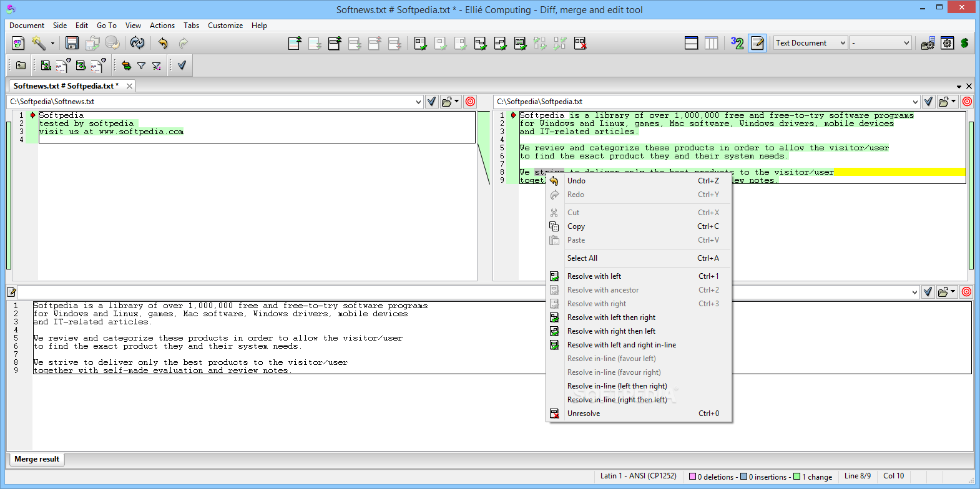This screenshot has width=980, height=489.
Task: Open the Go To menu
Action: [x=107, y=26]
